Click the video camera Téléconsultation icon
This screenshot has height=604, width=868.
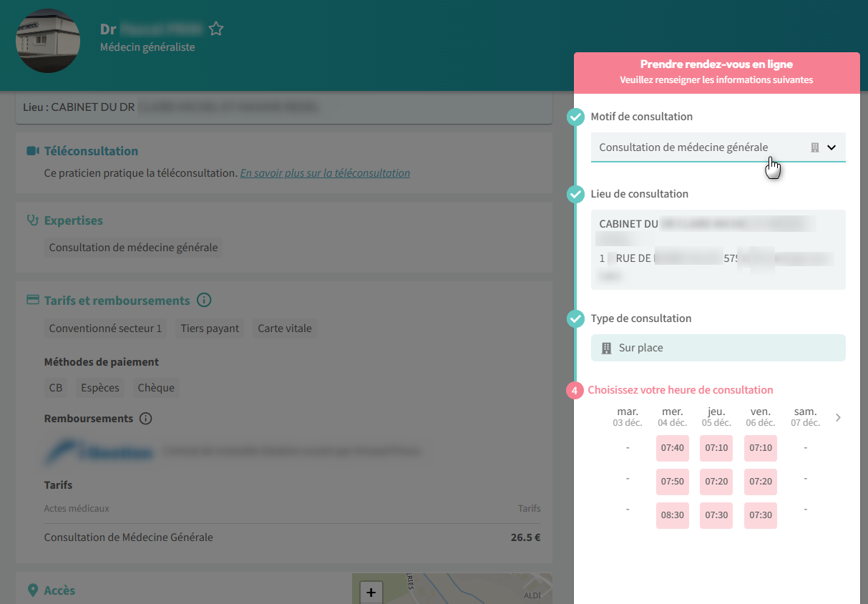(x=33, y=151)
